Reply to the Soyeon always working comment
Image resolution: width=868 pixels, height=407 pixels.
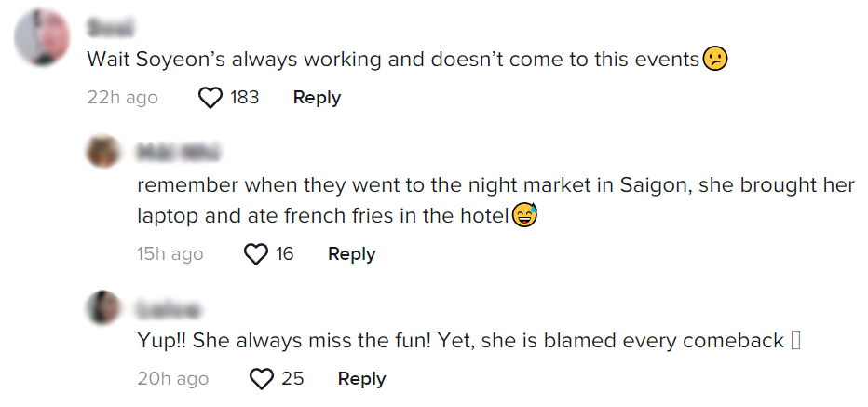pyautogui.click(x=317, y=98)
